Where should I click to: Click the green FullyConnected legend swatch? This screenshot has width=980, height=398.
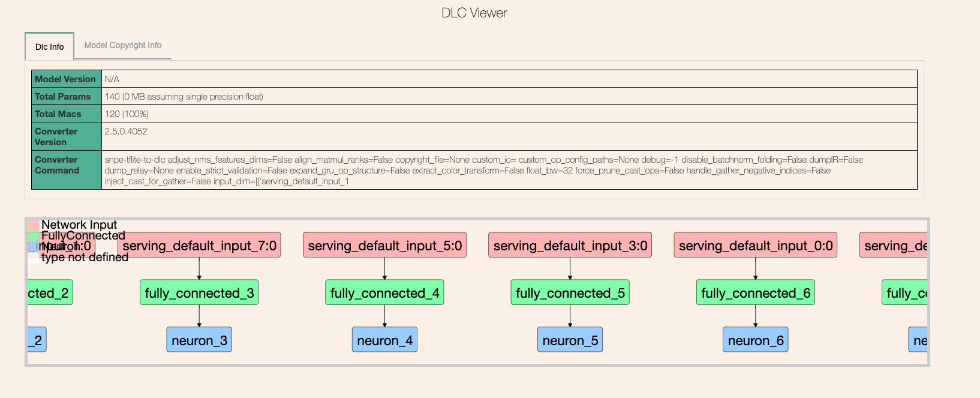click(33, 235)
